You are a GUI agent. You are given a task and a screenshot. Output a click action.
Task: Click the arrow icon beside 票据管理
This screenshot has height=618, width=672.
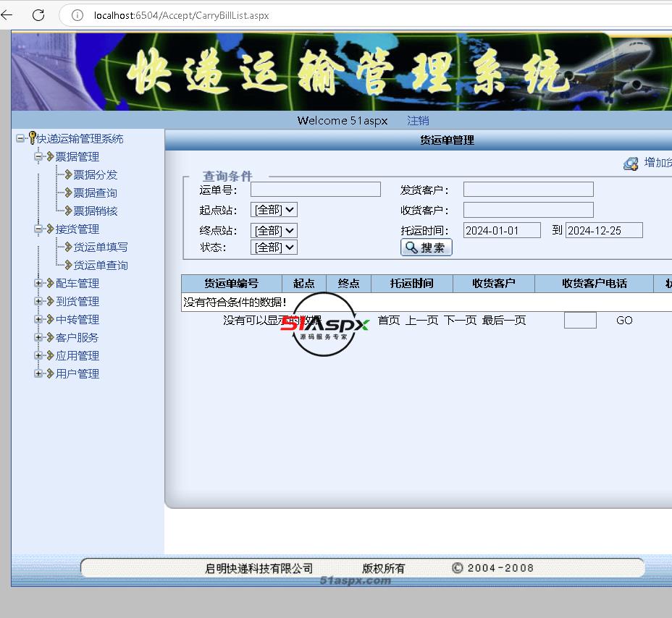[x=50, y=156]
